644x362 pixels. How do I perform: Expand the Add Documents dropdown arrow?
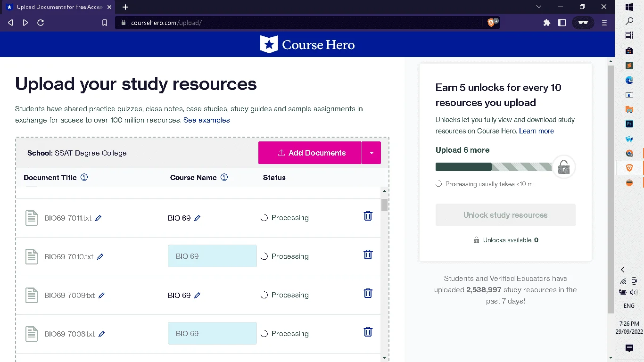(x=372, y=153)
